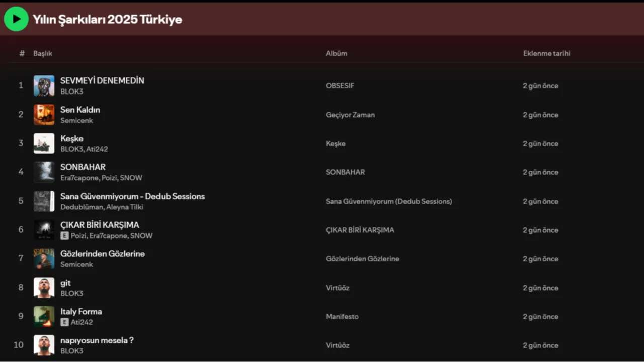Image resolution: width=644 pixels, height=362 pixels.
Task: Open the album Manifesto
Action: pyautogui.click(x=342, y=316)
